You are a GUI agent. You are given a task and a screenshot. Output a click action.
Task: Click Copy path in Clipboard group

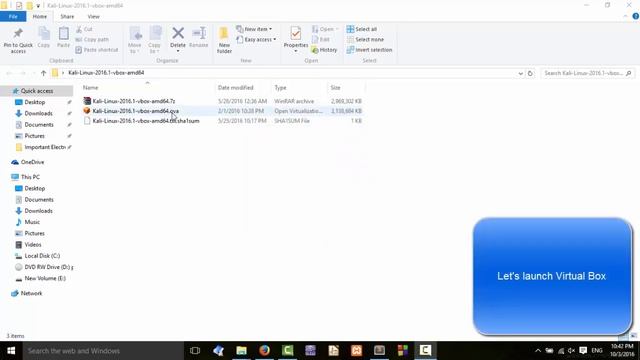[x=92, y=40]
